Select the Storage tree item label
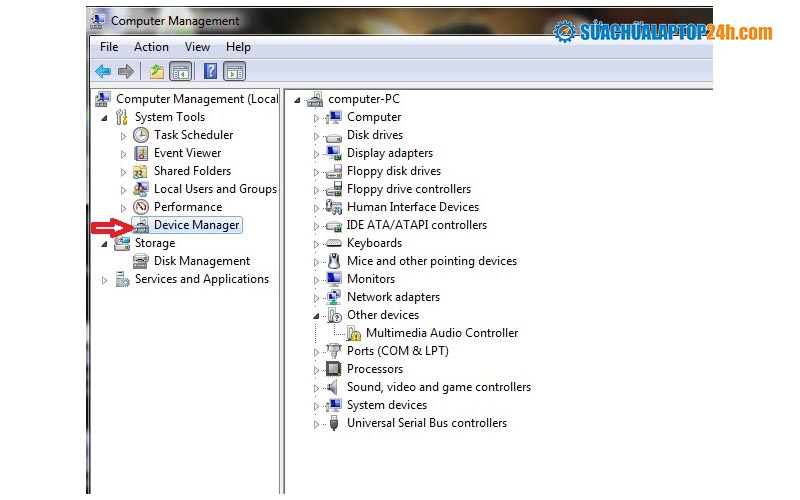The image size is (800, 500). 155,243
